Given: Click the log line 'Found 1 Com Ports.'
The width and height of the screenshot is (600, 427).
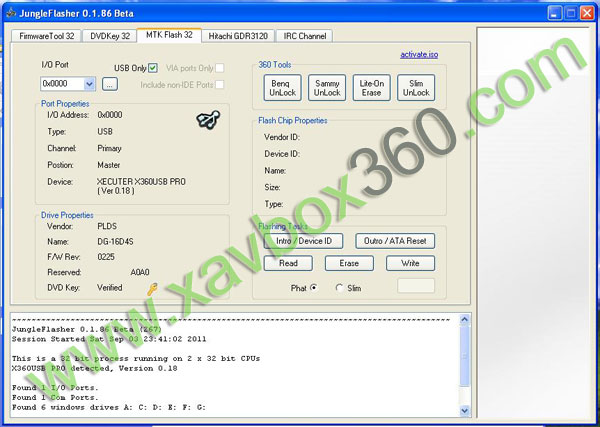Looking at the screenshot, I should click(x=55, y=397).
